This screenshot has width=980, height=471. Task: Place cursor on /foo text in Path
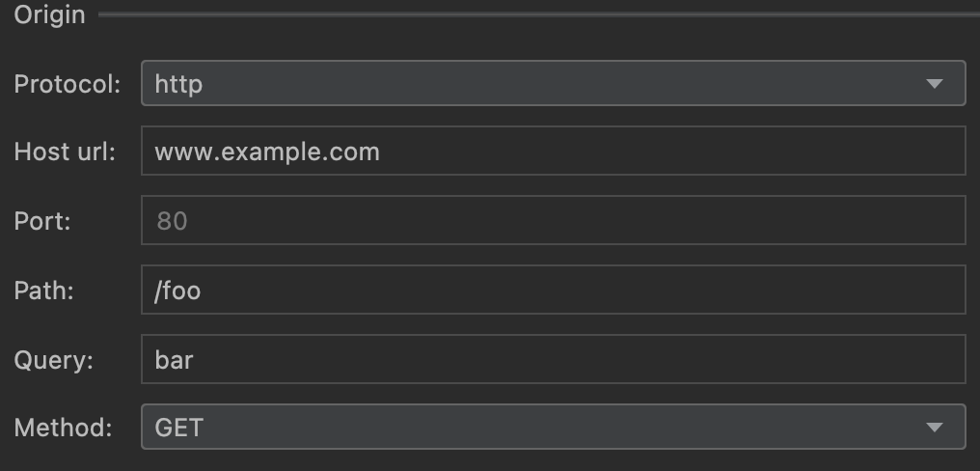pos(177,291)
